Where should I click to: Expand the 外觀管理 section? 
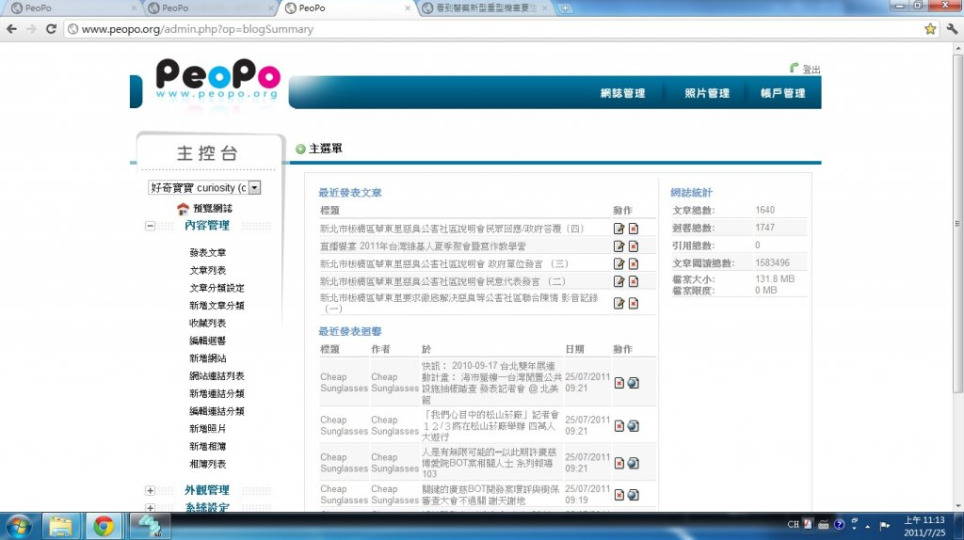[x=150, y=490]
